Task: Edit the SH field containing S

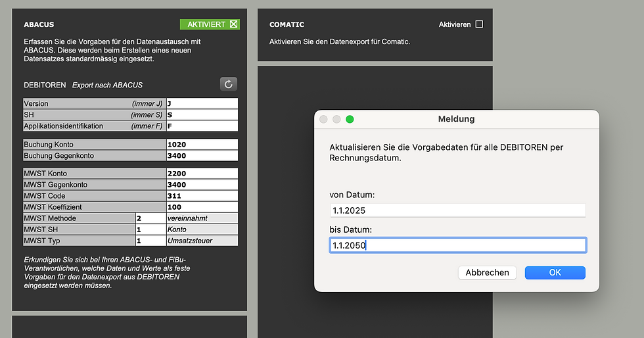Action: coord(202,114)
